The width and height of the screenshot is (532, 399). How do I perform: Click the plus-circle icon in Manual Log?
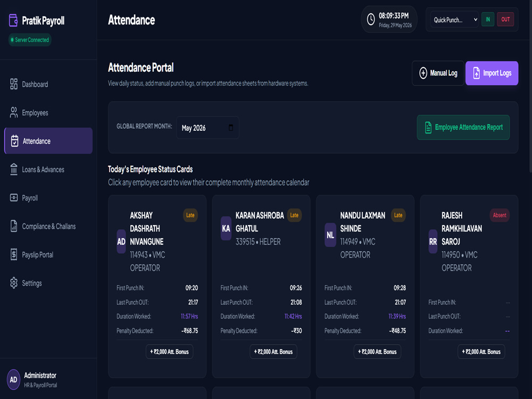423,73
